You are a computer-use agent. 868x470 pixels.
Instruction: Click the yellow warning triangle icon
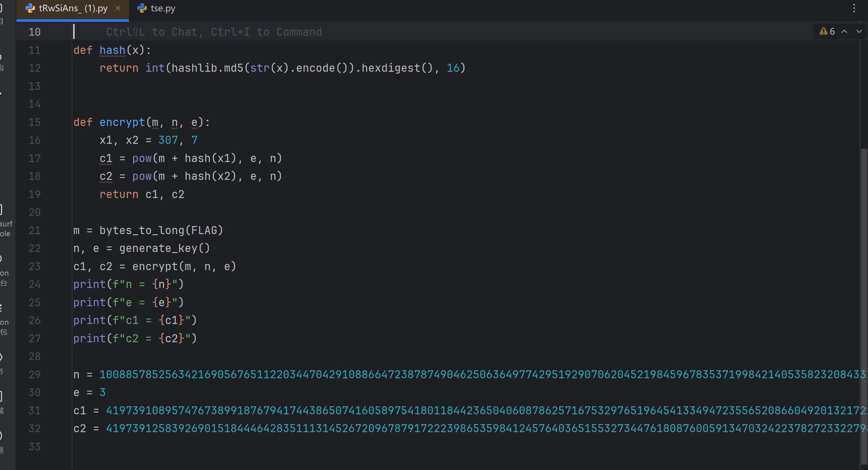pos(823,32)
